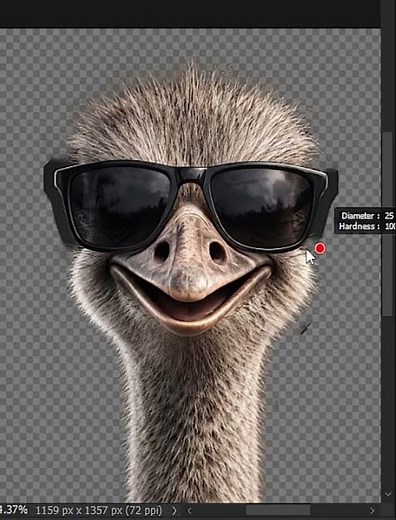This screenshot has width=396, height=520.
Task: Click the horizontal scrollbar right arrow
Action: click(372, 510)
